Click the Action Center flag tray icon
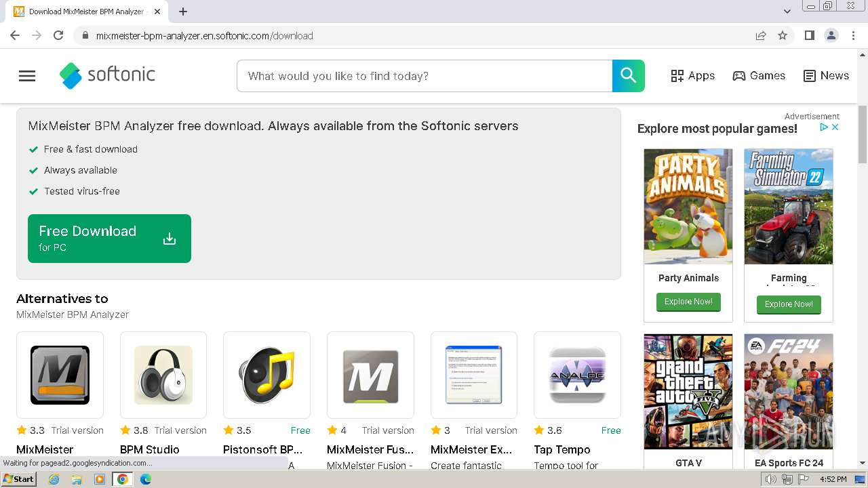The image size is (868, 488). click(804, 479)
